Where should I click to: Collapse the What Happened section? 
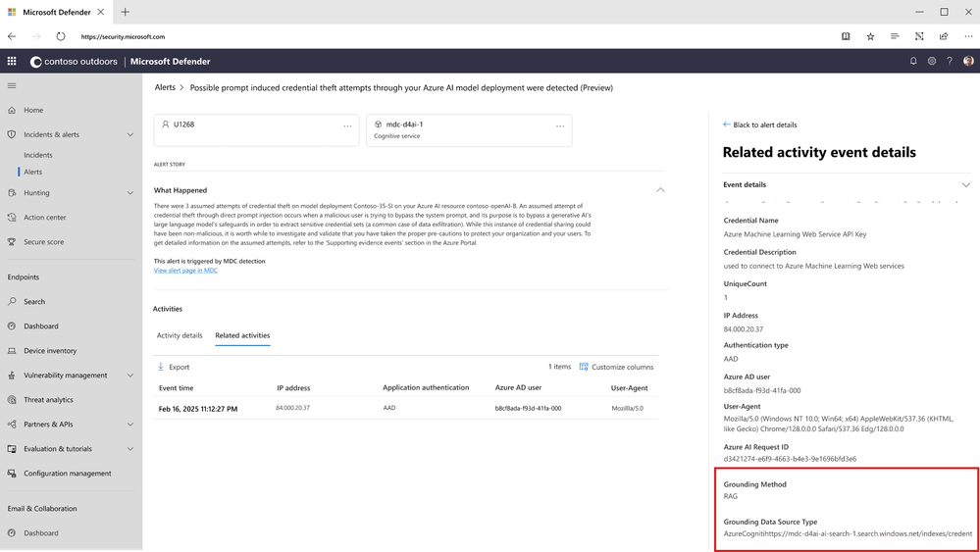660,190
